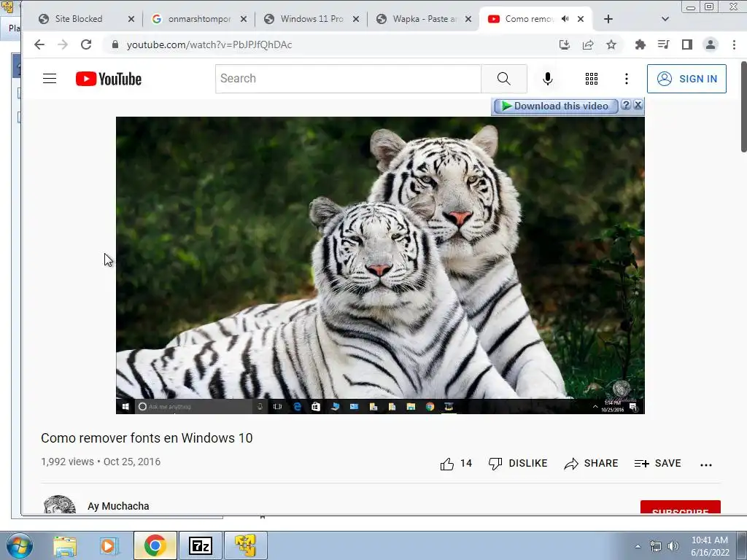Close the Site Blocked tab

[x=131, y=19]
